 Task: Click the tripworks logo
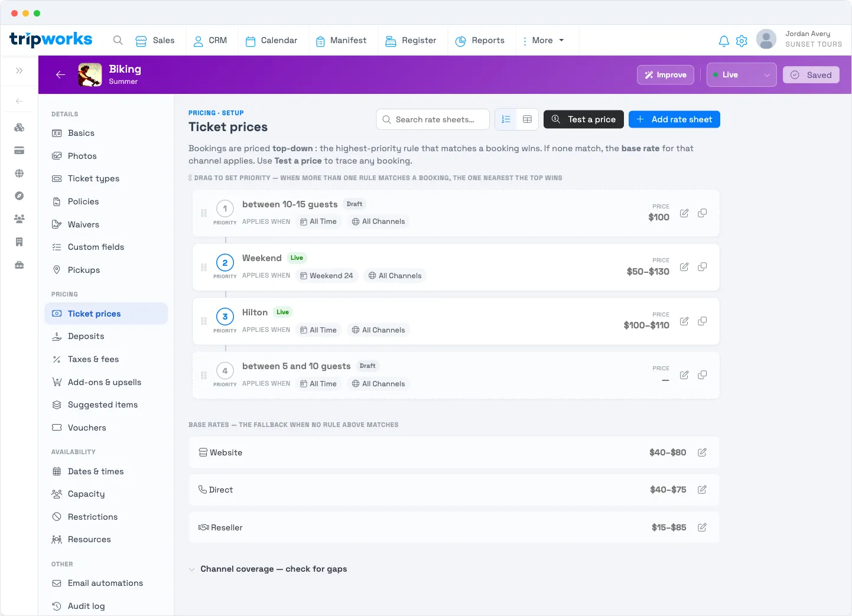pyautogui.click(x=51, y=40)
